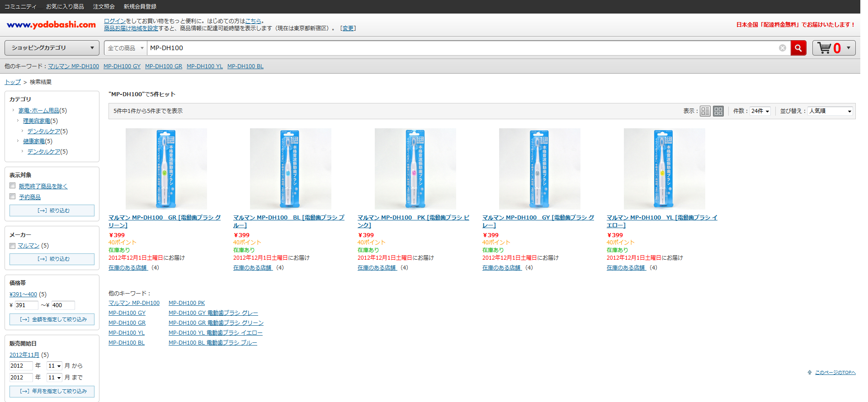The height and width of the screenshot is (402, 868).
Task: Click the end year field in 販売開始日
Action: (x=21, y=378)
